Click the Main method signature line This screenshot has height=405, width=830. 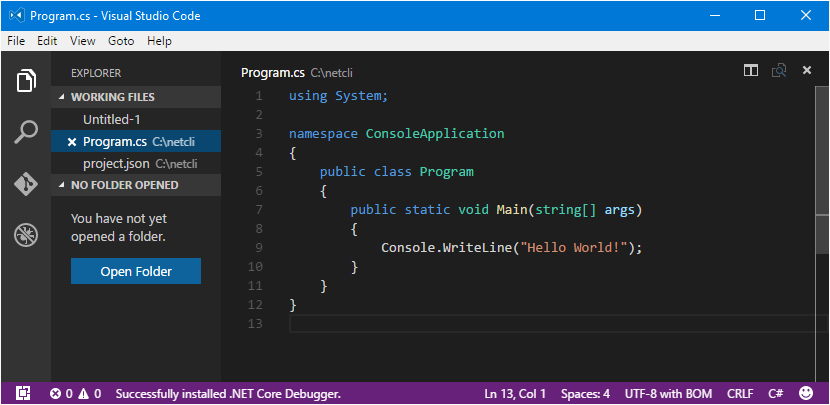coord(496,210)
